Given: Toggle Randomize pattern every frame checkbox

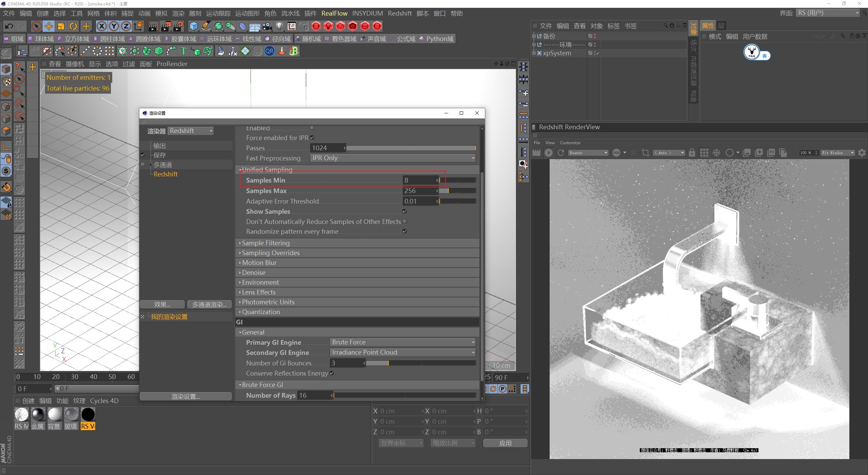Looking at the screenshot, I should coord(405,231).
